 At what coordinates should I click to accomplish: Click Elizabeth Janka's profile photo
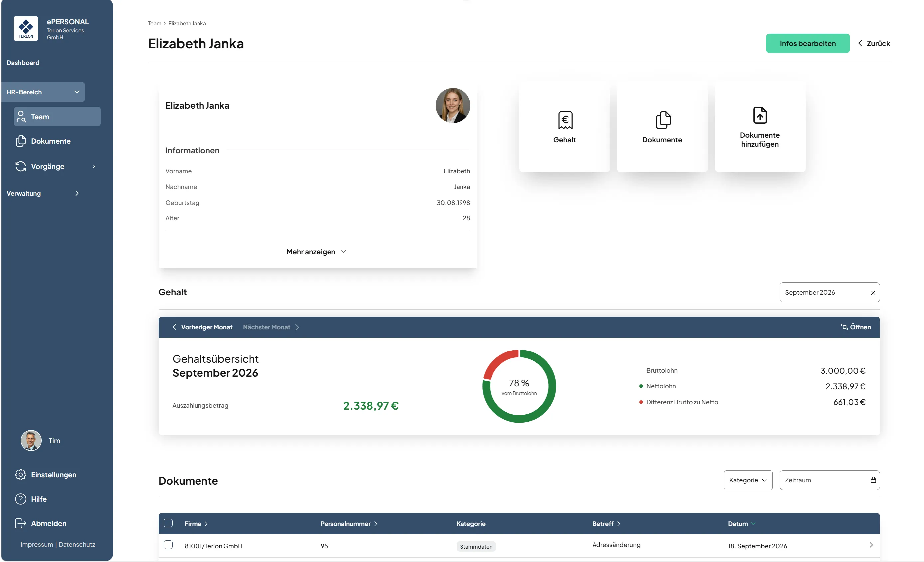coord(453,106)
